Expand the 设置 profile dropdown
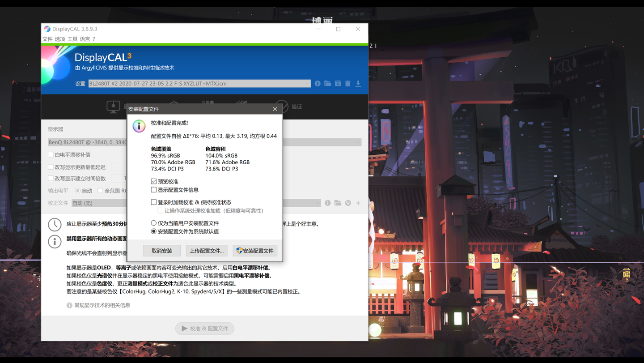Viewport: 644px width, 363px height. pyautogui.click(x=307, y=84)
